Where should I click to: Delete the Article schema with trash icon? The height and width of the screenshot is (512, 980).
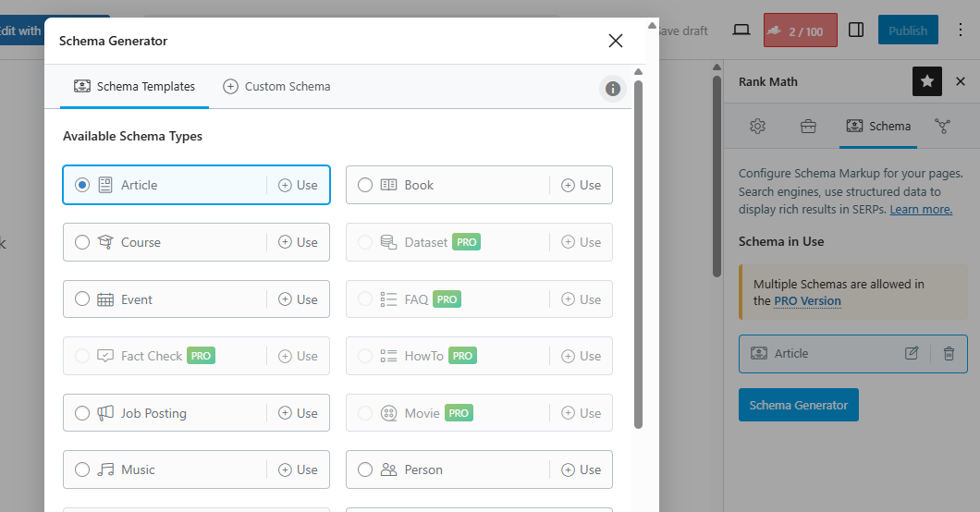[x=949, y=353]
